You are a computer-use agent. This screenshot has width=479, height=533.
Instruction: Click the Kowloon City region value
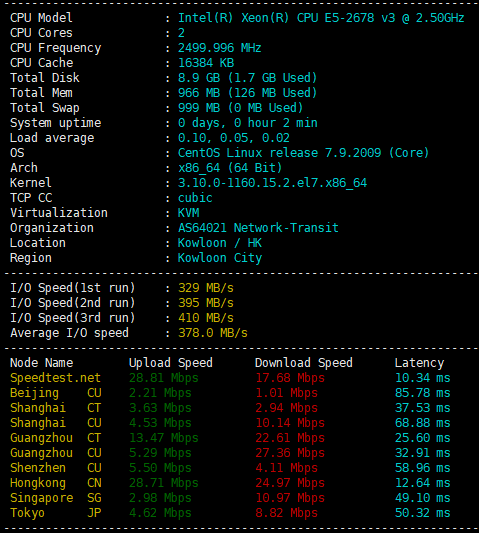[x=220, y=258]
